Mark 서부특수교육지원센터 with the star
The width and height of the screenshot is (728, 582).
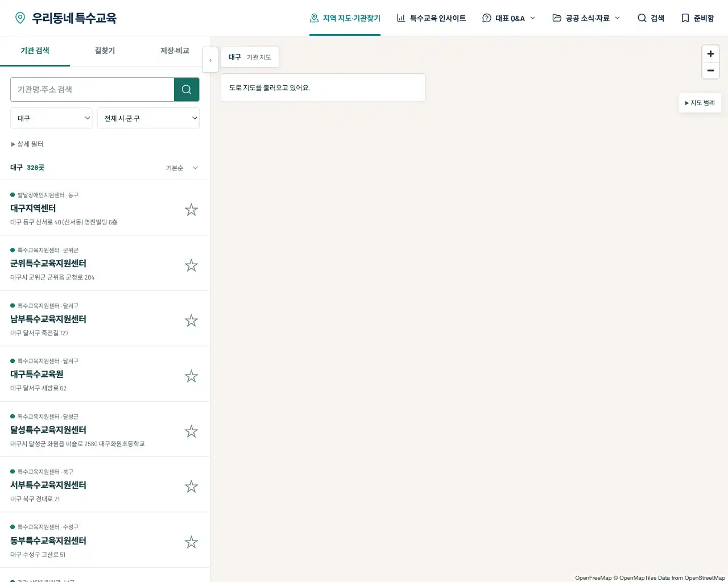click(191, 487)
